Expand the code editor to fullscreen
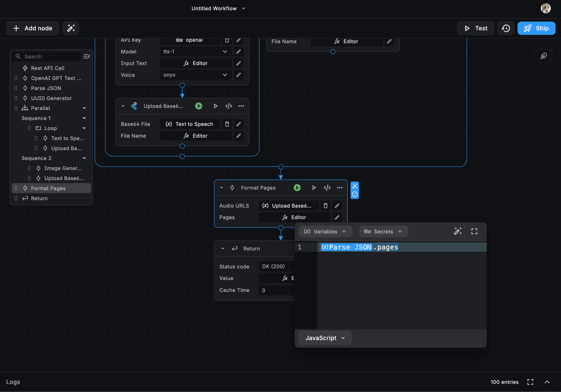The width and height of the screenshot is (561, 392). click(474, 231)
